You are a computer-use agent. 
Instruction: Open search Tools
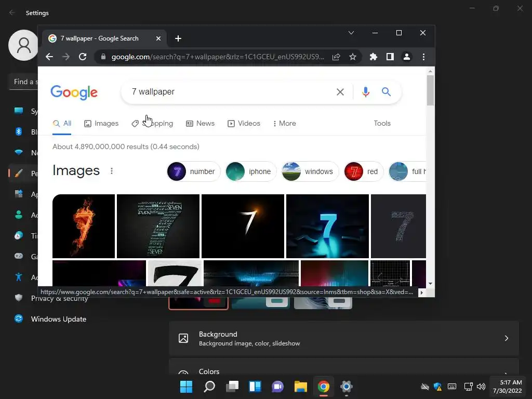[x=382, y=124]
